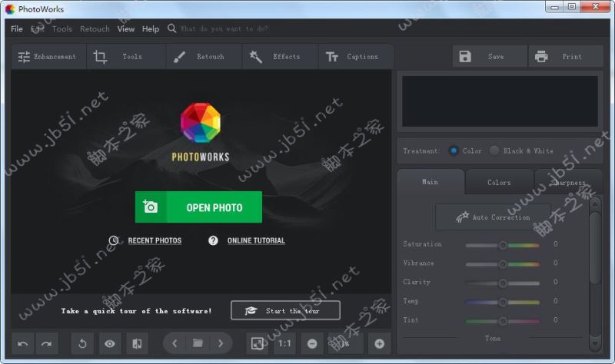
Task: Click the crop icon on Tools tab
Action: coord(100,57)
